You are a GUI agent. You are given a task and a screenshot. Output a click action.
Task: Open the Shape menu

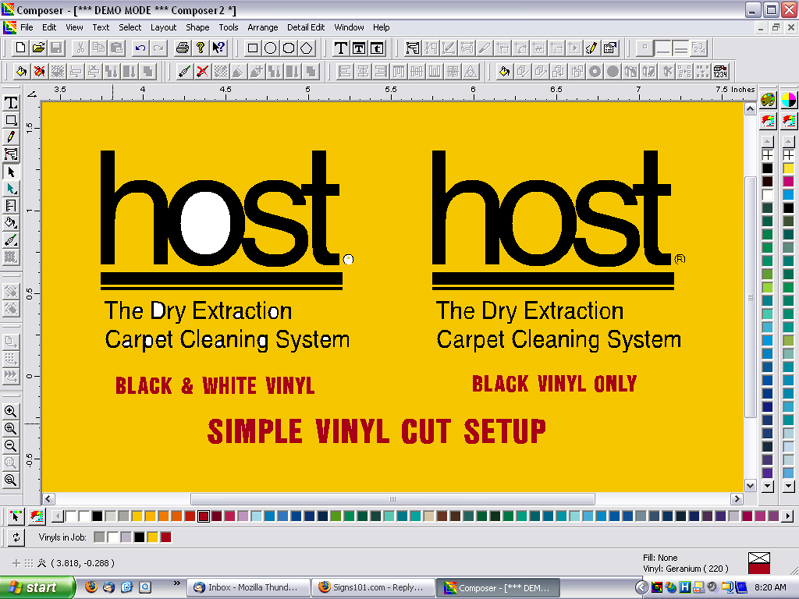(197, 28)
